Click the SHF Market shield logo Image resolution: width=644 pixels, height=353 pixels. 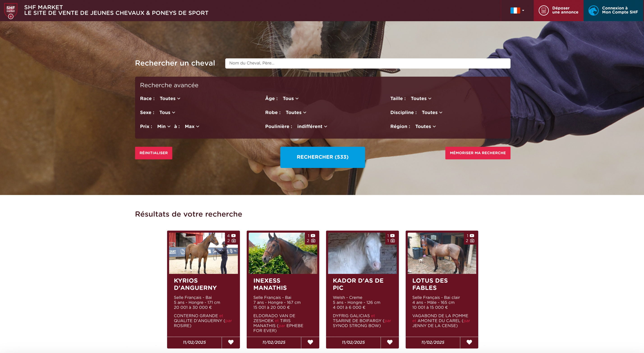click(11, 11)
